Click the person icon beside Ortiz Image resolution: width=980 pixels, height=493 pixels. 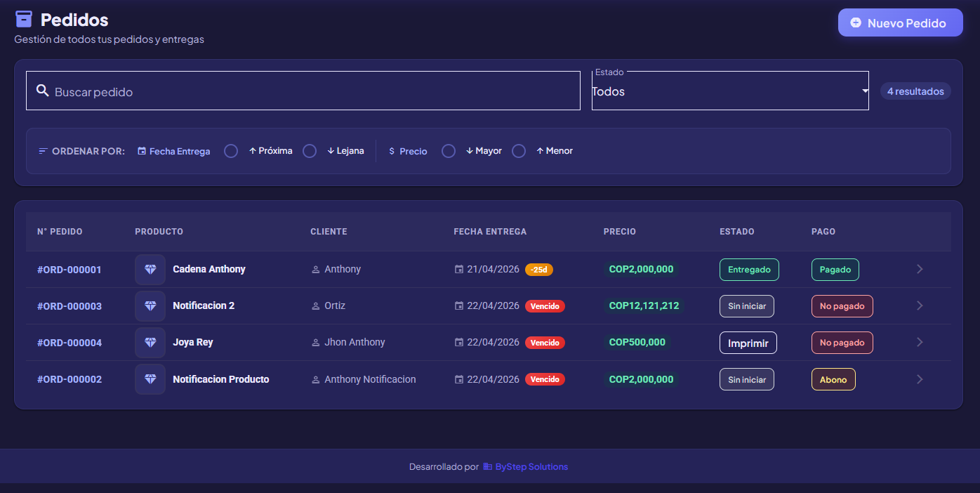[x=316, y=306]
